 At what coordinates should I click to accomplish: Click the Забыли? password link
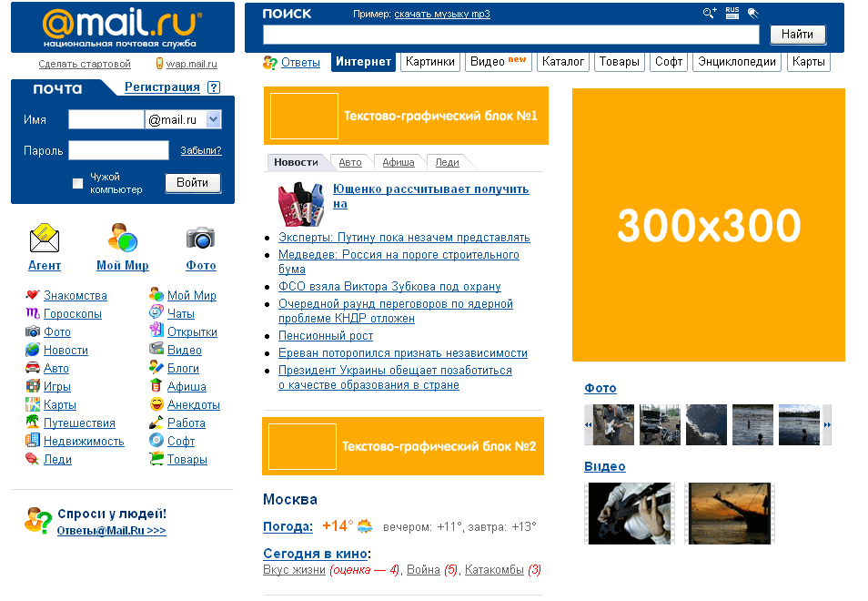201,150
